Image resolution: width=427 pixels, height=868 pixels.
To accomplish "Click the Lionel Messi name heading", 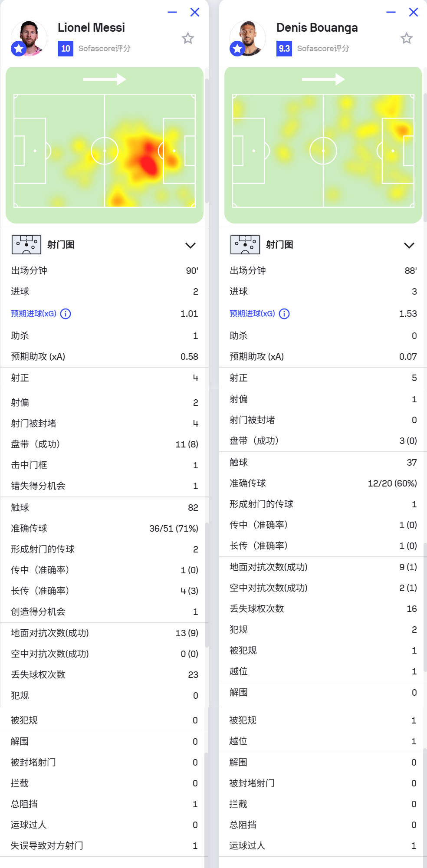I will (x=91, y=27).
